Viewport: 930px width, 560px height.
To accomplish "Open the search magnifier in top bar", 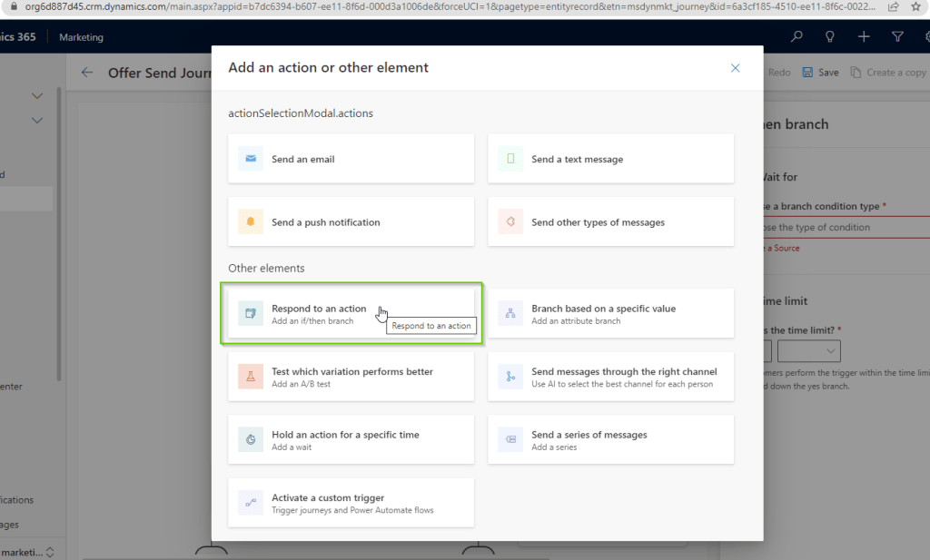I will tap(796, 37).
